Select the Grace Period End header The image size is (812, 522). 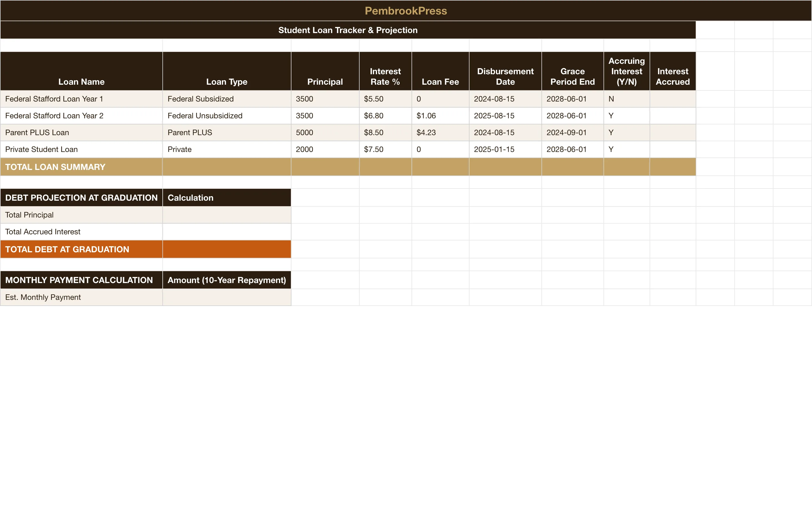pos(572,71)
